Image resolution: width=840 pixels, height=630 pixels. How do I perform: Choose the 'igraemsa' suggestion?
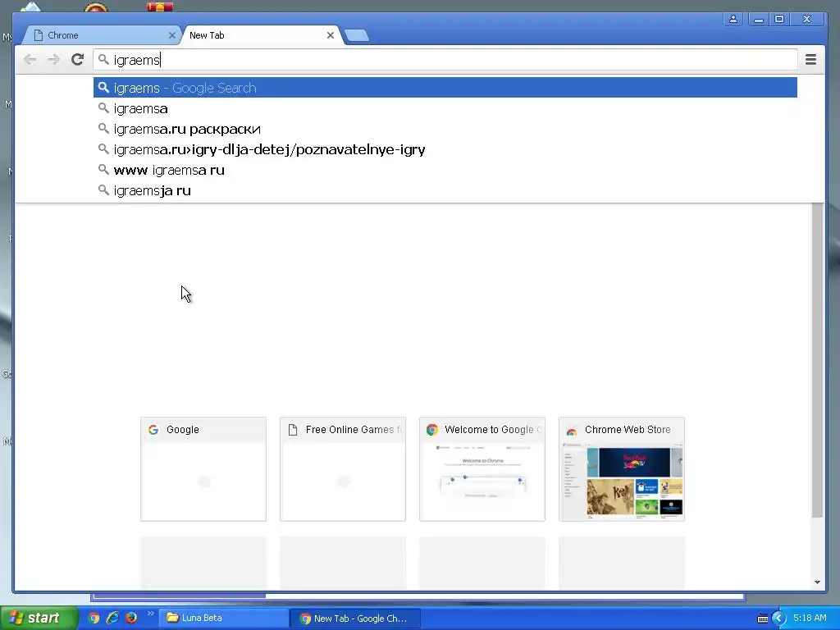tap(445, 109)
